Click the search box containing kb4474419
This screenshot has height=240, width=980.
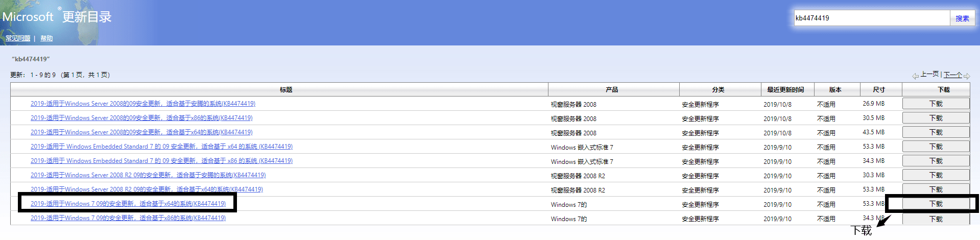tap(871, 18)
